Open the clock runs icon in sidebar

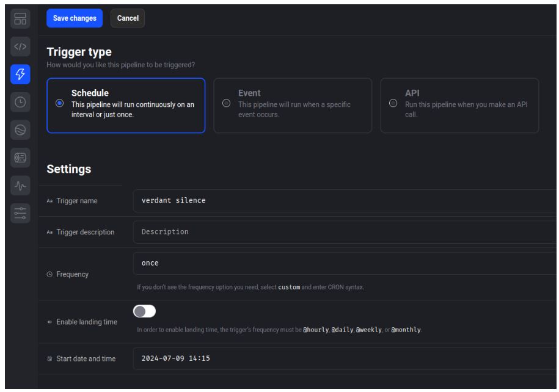(x=19, y=103)
